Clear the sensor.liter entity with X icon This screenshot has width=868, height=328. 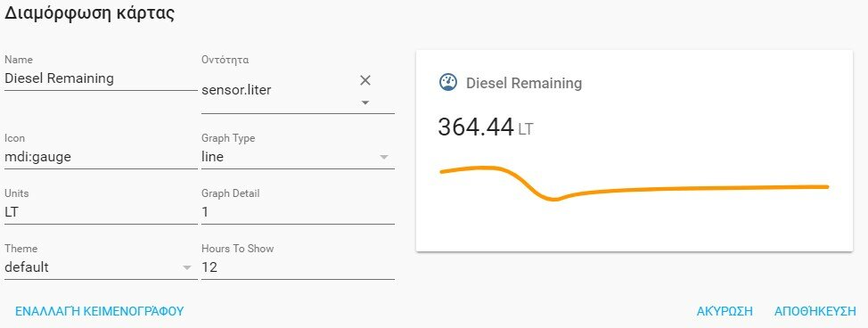tap(364, 80)
